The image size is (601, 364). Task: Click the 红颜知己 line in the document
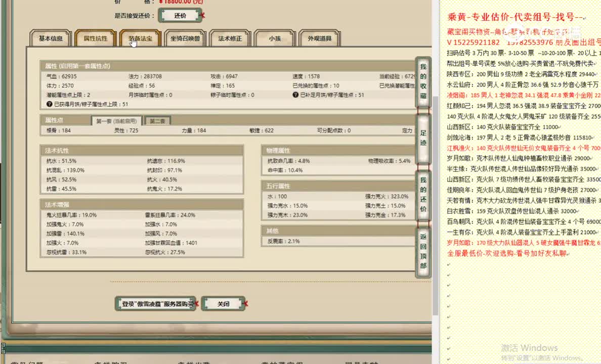tap(524, 106)
